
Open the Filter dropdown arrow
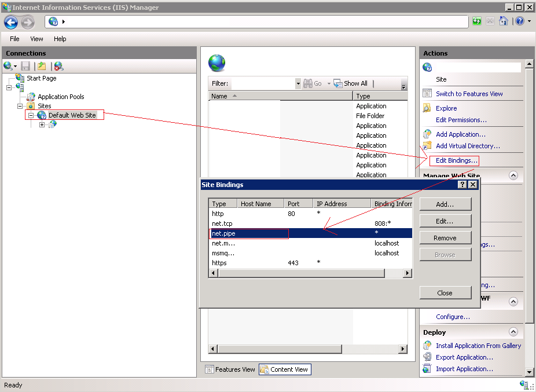298,83
